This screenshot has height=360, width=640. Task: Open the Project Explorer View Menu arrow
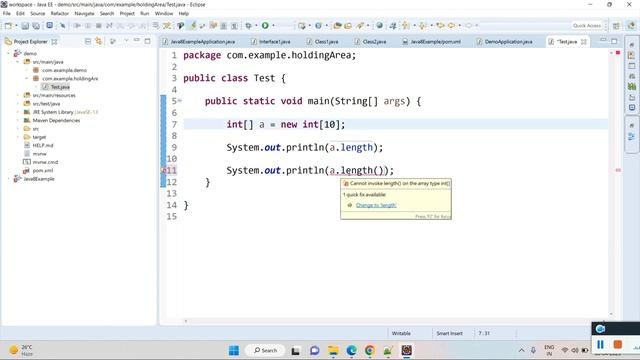tap(126, 41)
